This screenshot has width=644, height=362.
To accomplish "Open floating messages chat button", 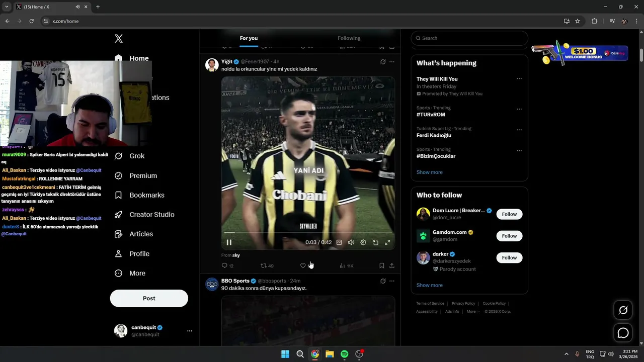I will (x=623, y=333).
